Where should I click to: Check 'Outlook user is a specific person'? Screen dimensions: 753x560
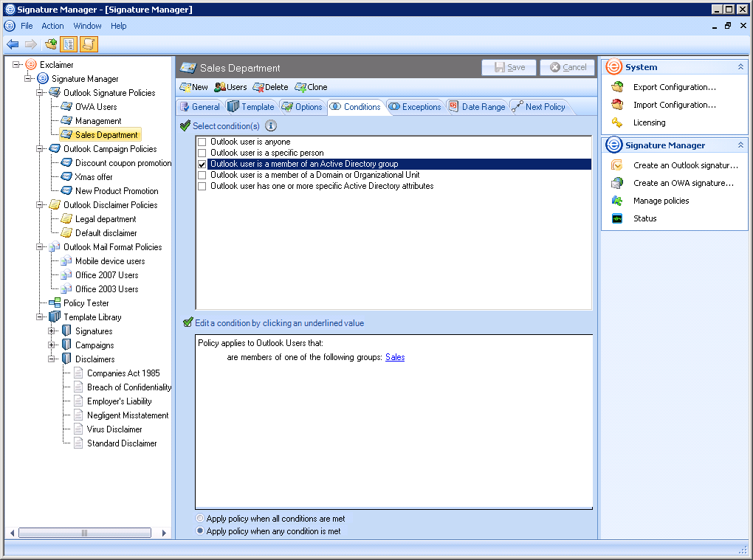202,153
